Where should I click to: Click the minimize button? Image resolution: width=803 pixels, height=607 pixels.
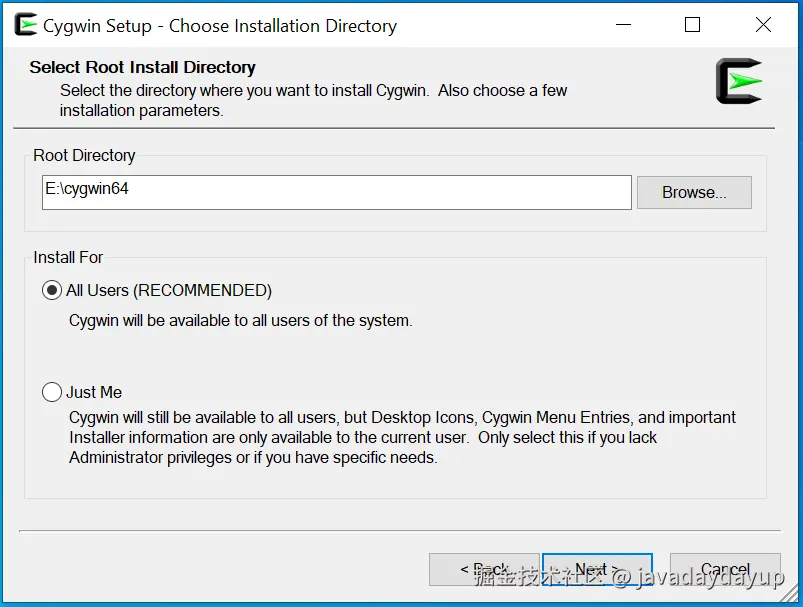tap(622, 25)
